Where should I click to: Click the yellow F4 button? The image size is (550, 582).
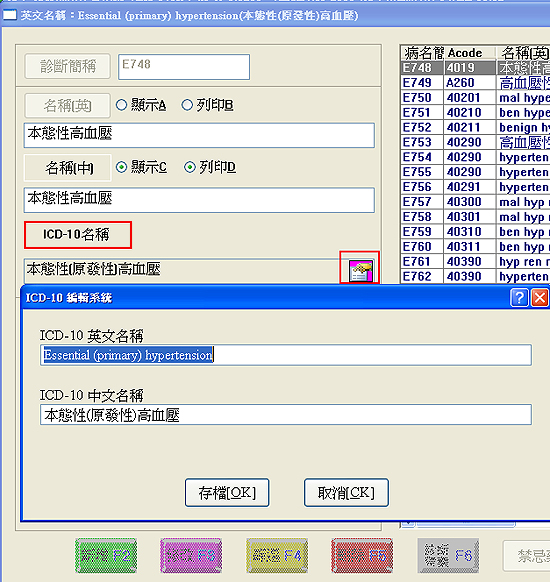[277, 556]
